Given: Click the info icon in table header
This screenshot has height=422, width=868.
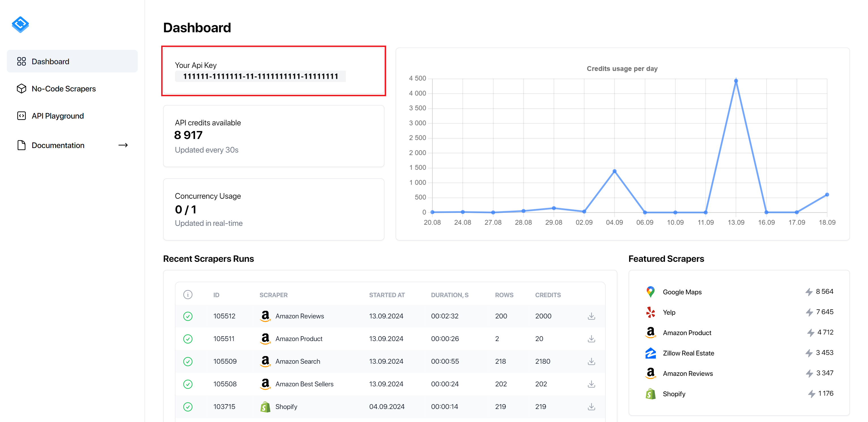Looking at the screenshot, I should point(188,294).
